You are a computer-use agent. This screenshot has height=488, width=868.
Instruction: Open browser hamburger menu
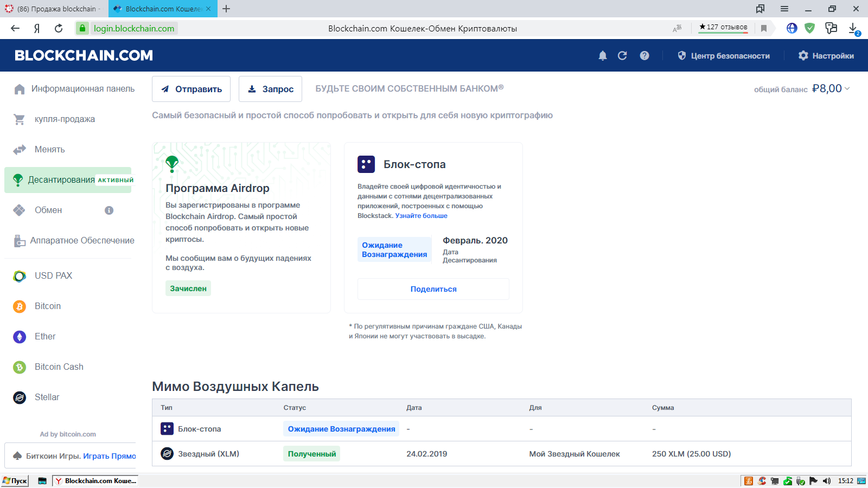(x=784, y=9)
